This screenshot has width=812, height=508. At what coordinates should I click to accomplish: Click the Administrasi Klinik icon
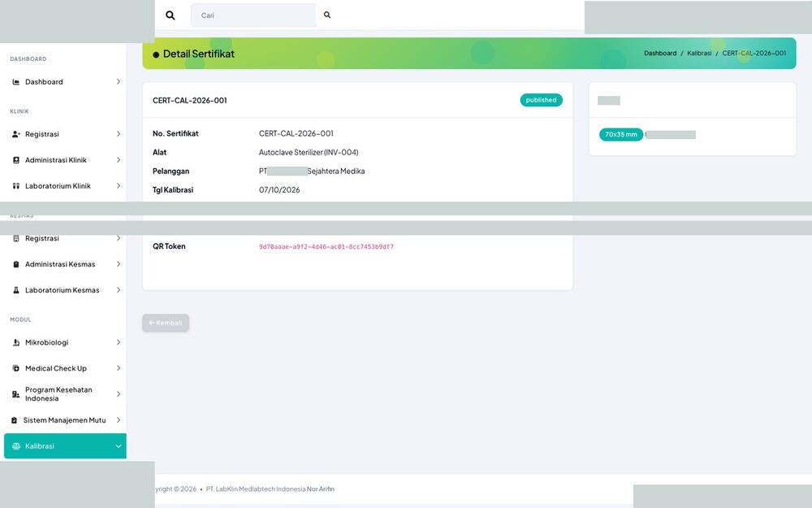coord(16,160)
